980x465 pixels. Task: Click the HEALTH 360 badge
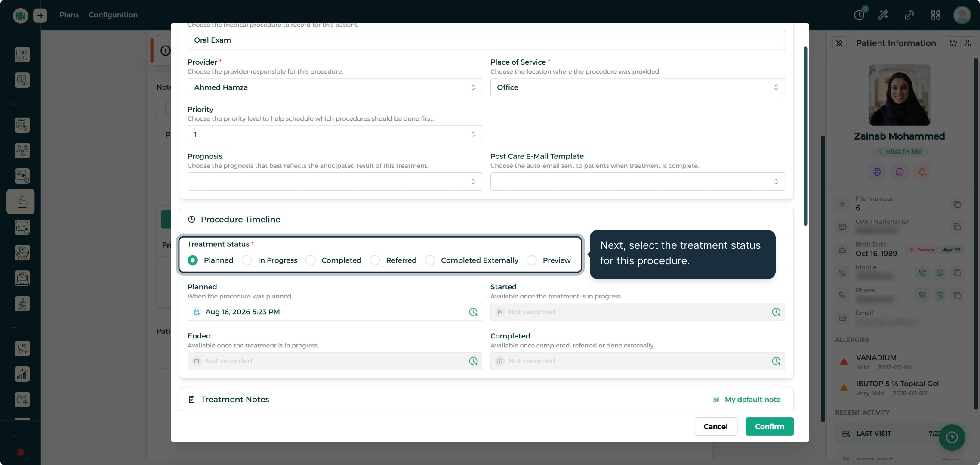pos(900,152)
